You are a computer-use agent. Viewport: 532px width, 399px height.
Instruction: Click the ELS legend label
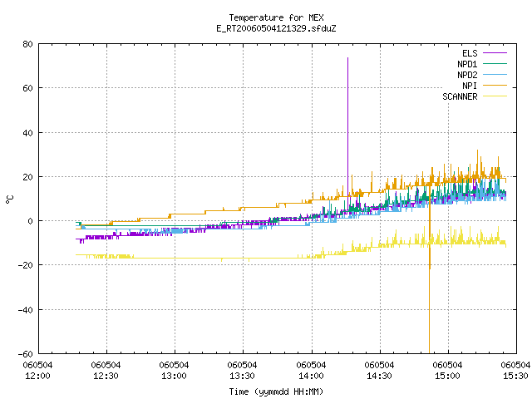tap(470, 53)
